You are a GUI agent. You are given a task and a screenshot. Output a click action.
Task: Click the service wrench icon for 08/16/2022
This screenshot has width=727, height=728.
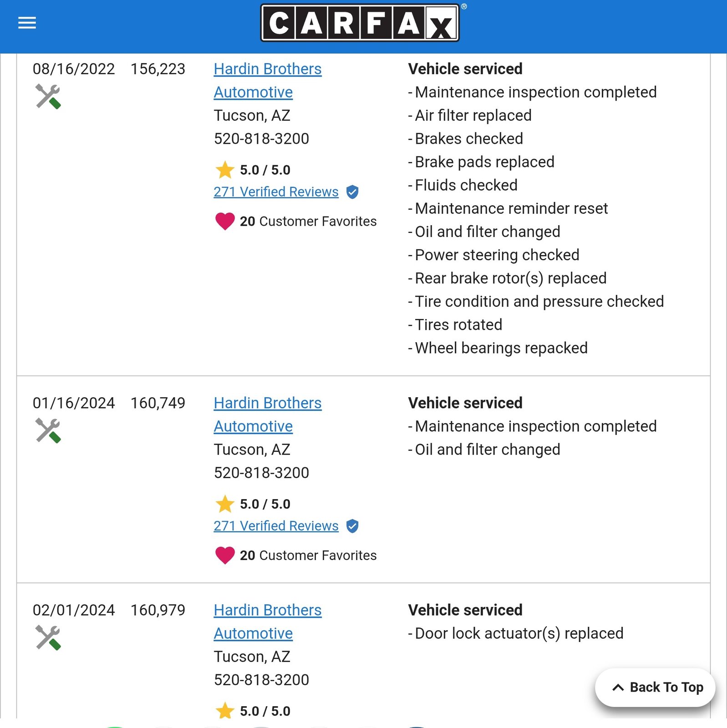(48, 96)
